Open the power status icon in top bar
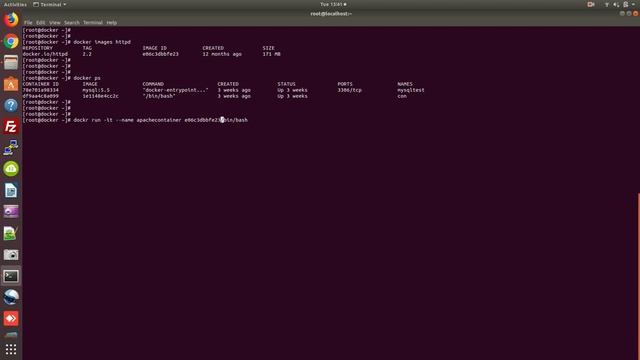 (625, 4)
